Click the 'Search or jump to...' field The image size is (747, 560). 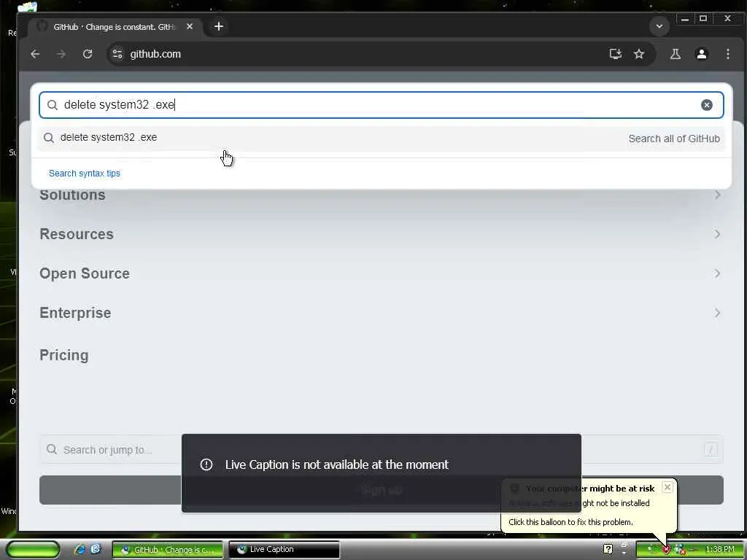[111, 449]
